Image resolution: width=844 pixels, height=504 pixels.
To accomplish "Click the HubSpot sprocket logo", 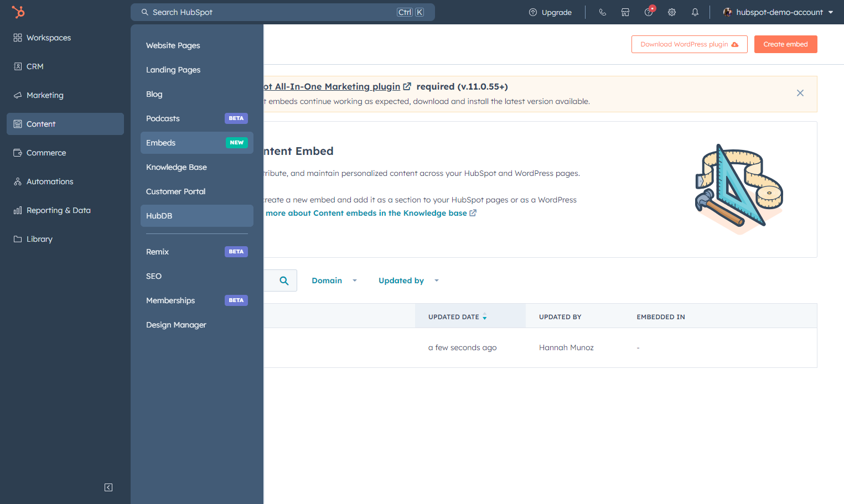I will (18, 12).
